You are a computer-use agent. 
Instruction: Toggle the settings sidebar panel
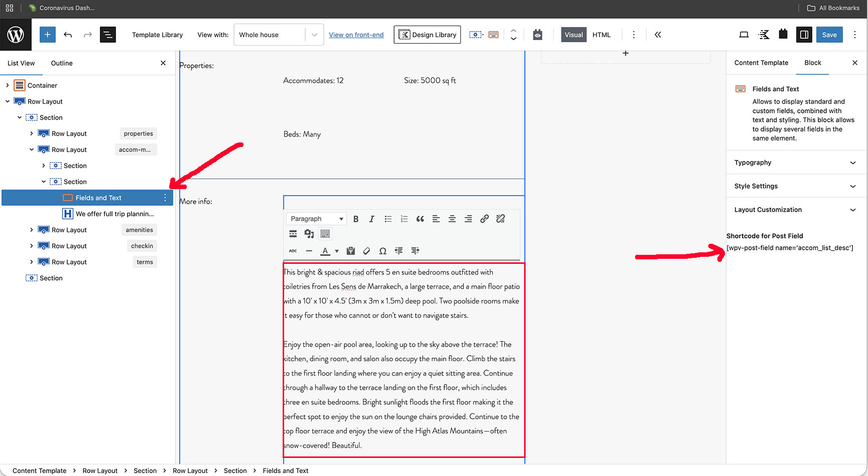804,35
